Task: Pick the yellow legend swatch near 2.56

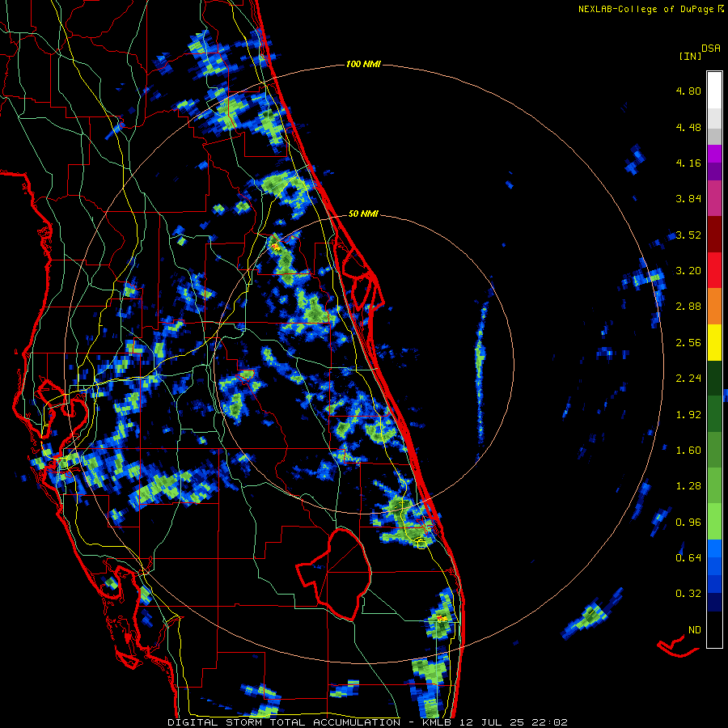Action: pyautogui.click(x=714, y=343)
